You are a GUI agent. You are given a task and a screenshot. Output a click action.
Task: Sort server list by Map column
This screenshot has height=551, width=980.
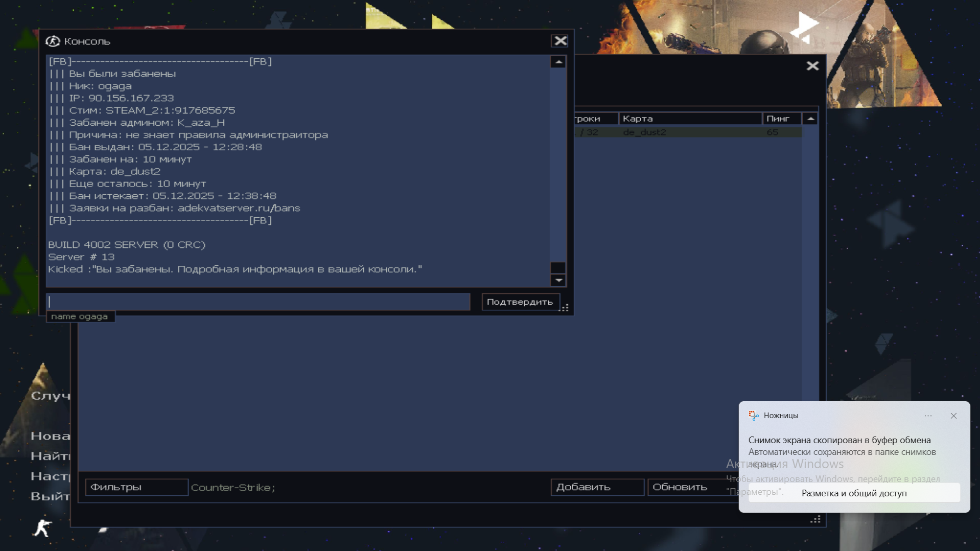coord(689,119)
